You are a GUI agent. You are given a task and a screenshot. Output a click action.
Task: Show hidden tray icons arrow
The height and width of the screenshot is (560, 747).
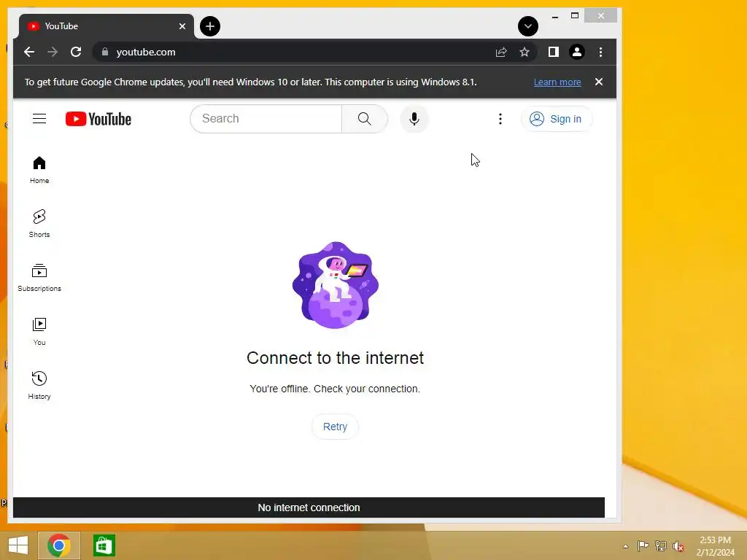coord(625,546)
